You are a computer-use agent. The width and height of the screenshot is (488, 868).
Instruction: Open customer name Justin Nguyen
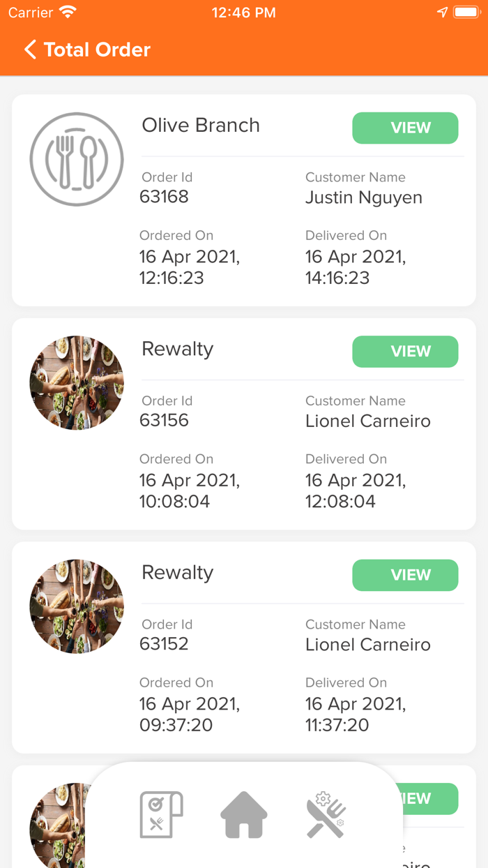[363, 197]
